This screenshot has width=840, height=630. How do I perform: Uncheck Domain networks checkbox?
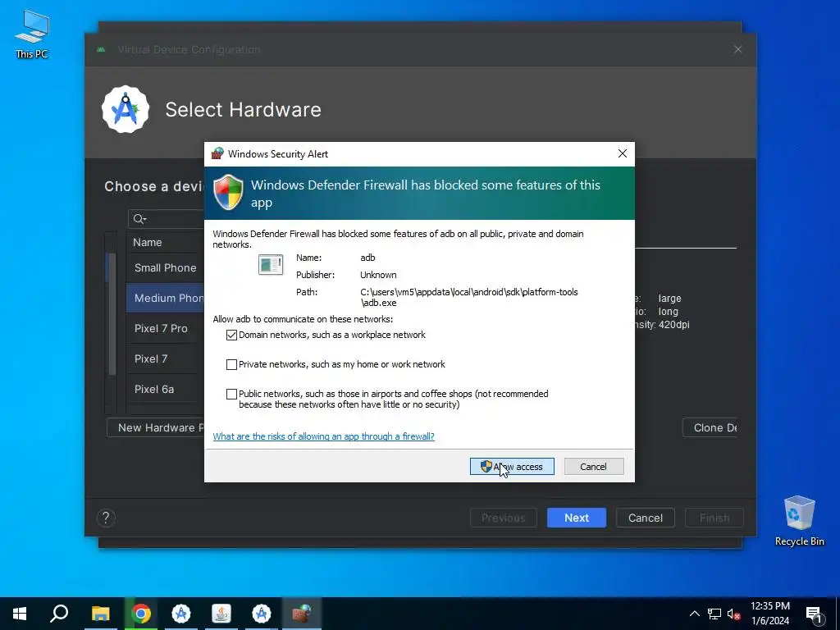point(231,335)
